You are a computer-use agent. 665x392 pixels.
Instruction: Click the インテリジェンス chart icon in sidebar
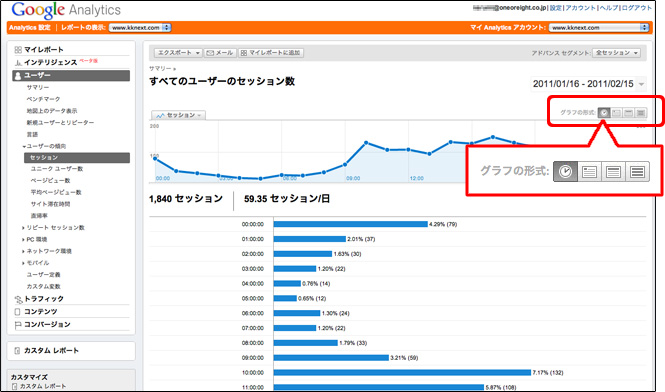click(x=18, y=63)
